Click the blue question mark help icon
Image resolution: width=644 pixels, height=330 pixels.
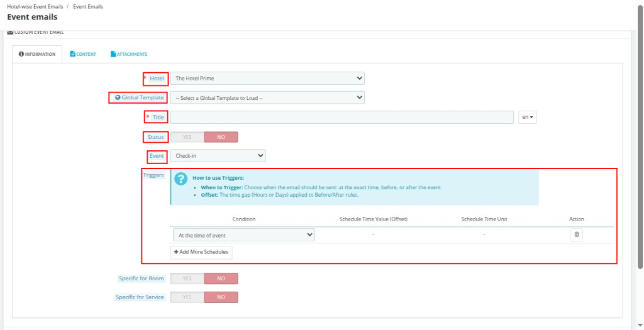pos(180,179)
